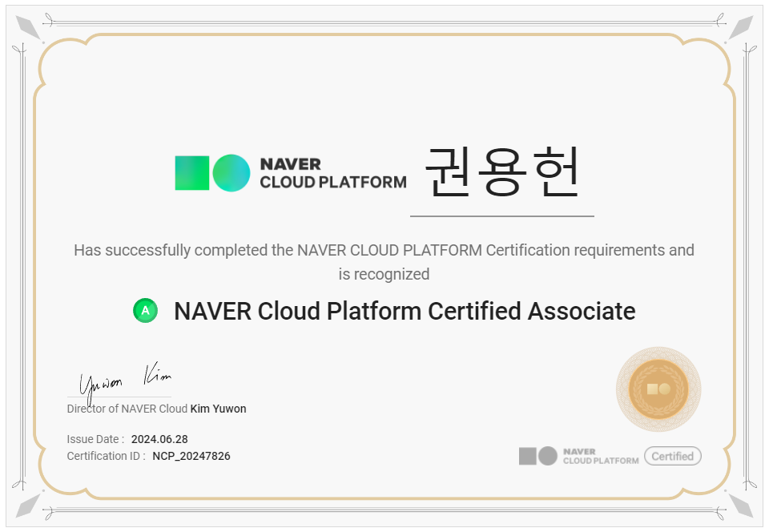Viewport: 769px width, 532px height.
Task: Click the green square in the NAVER logo
Action: pyautogui.click(x=192, y=173)
